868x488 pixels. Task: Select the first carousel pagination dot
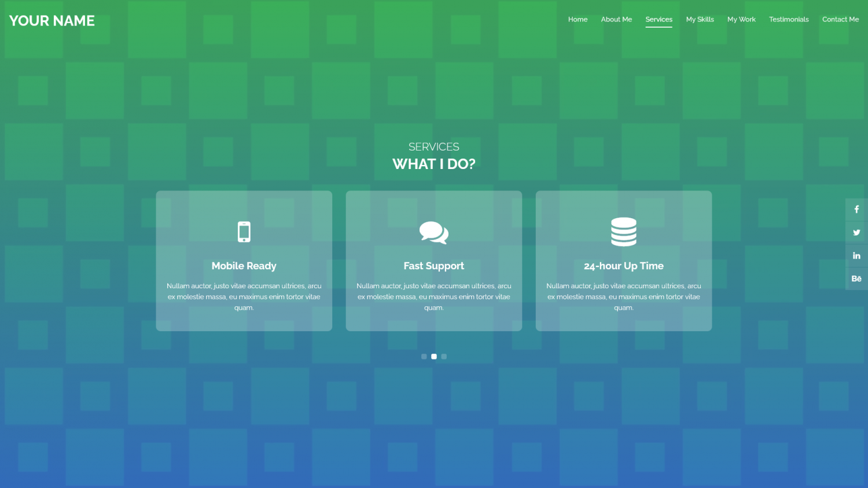point(424,357)
